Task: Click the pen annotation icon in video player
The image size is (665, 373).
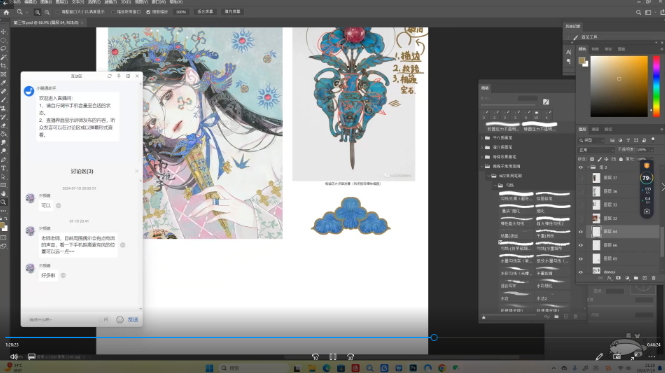Action: click(x=599, y=357)
